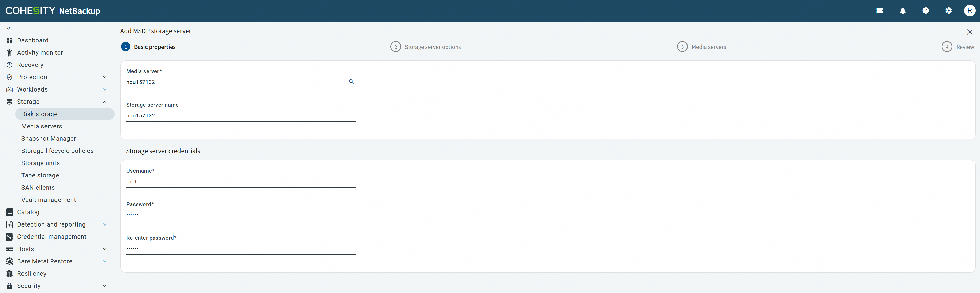980x293 pixels.
Task: Select the Basic properties wizard step
Action: pos(148,47)
